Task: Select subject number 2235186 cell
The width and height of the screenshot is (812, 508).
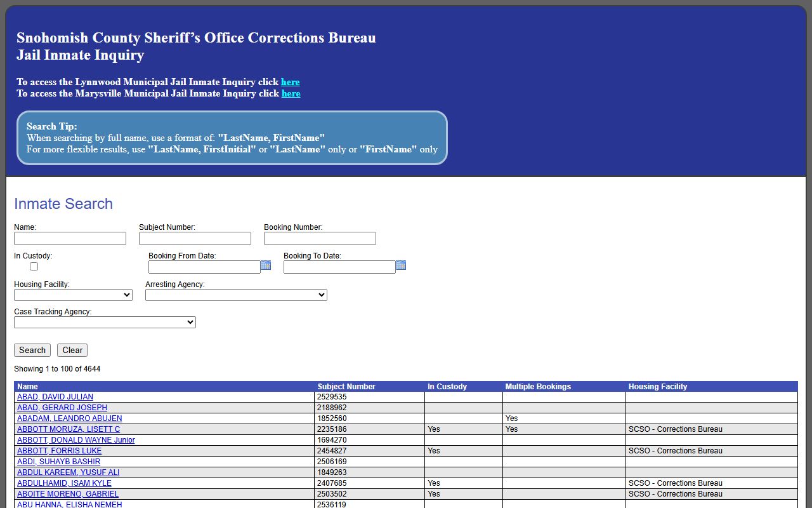Action: pyautogui.click(x=370, y=429)
